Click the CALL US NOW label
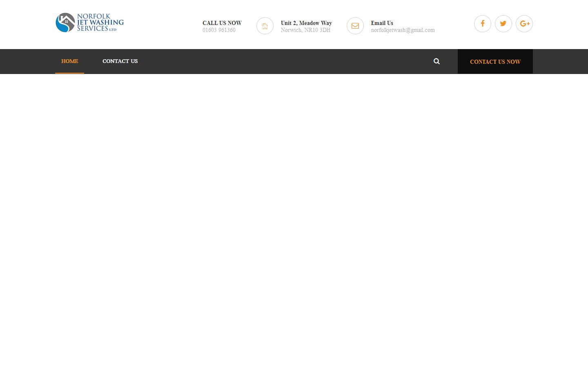 tap(222, 23)
